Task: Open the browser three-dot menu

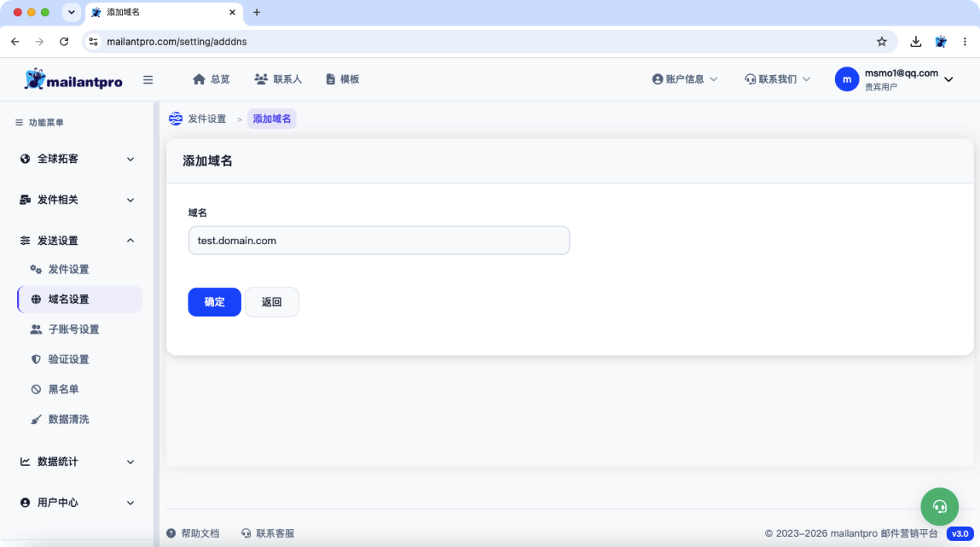Action: pos(965,42)
